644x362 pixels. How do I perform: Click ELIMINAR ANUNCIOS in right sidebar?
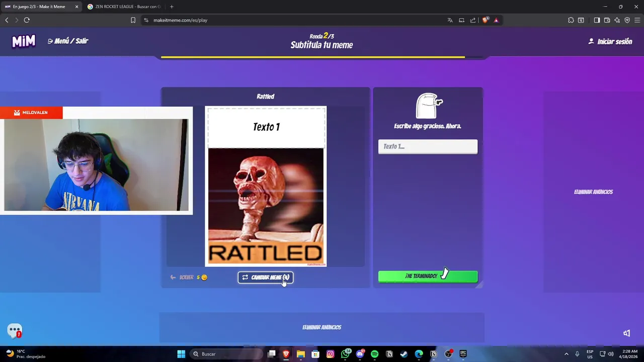[593, 192]
